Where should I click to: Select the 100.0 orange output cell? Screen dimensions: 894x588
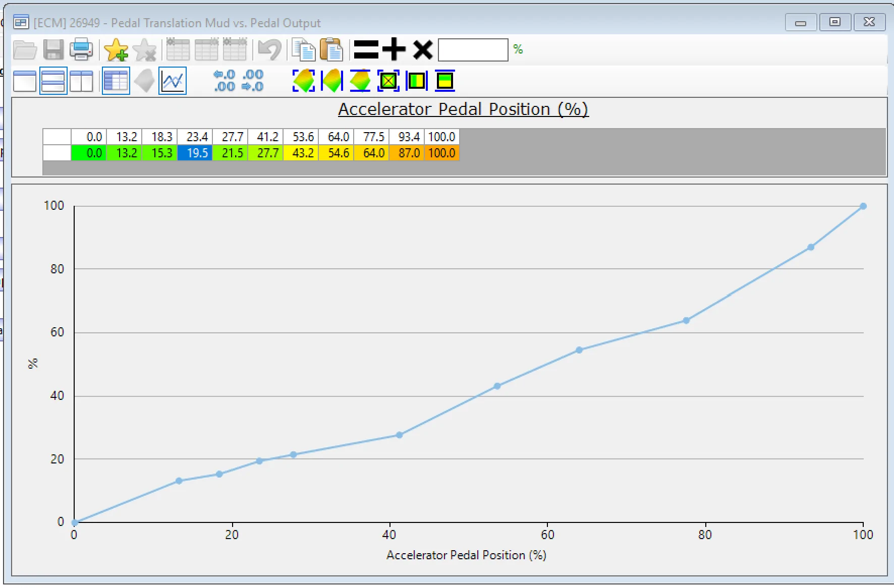442,153
